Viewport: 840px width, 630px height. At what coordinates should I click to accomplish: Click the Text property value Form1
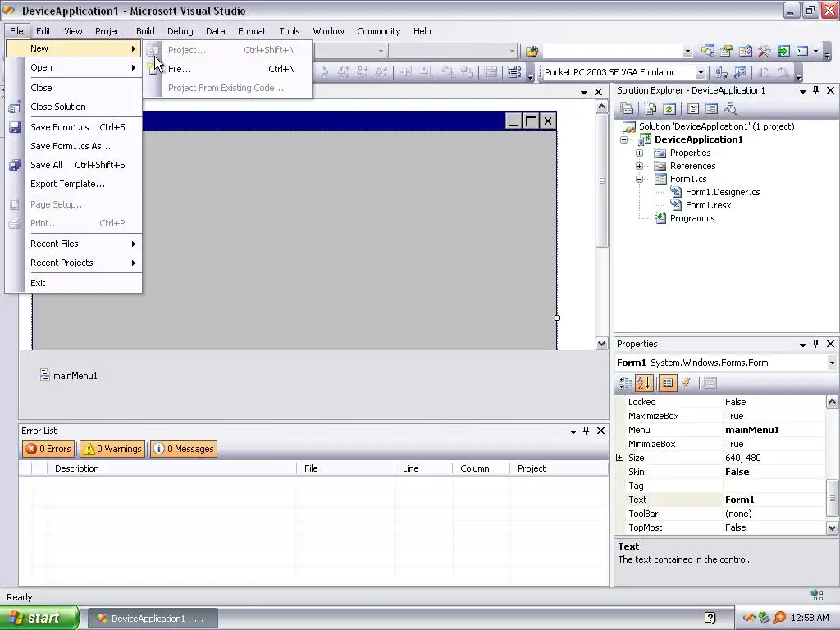pyautogui.click(x=774, y=500)
